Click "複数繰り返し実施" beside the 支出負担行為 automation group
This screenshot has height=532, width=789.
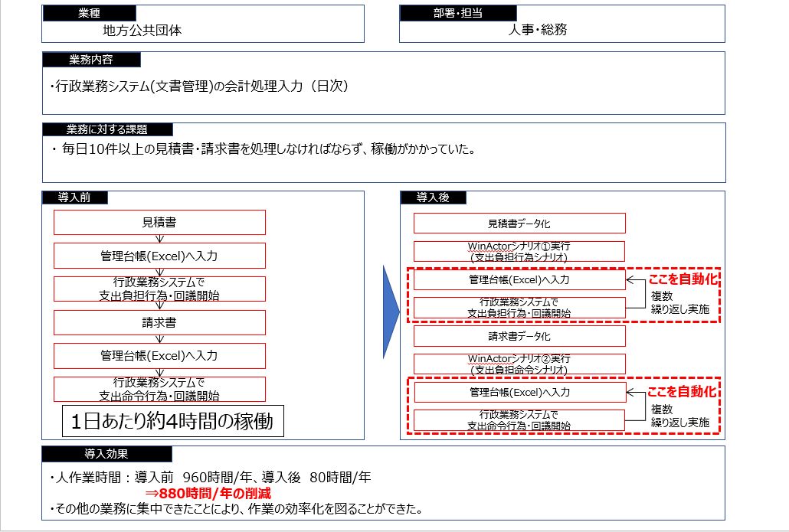[679, 302]
